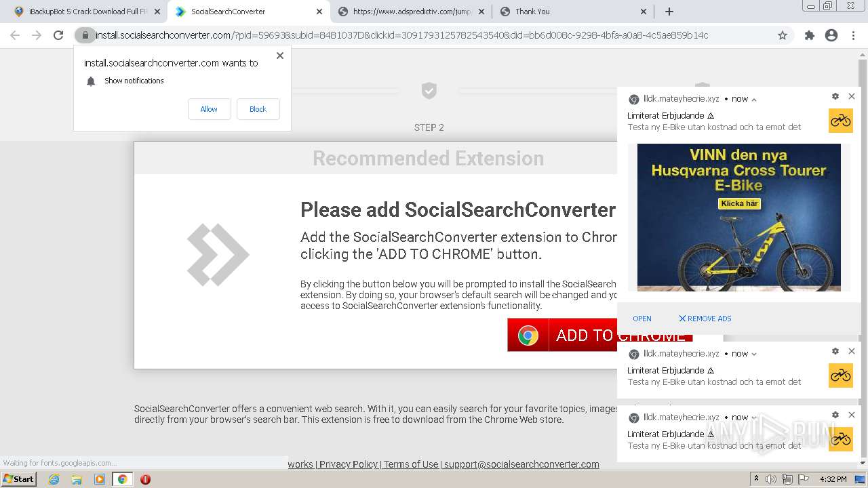Click OPEN on the notification
The image size is (868, 488).
coord(642,319)
